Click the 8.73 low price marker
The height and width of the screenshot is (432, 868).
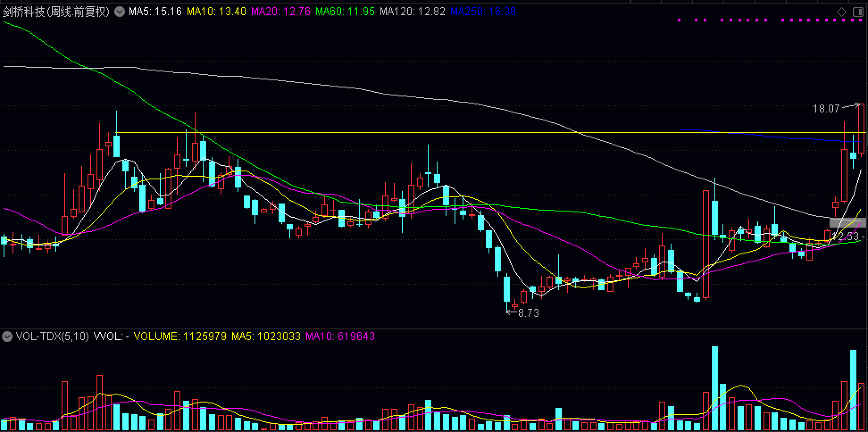pos(528,313)
